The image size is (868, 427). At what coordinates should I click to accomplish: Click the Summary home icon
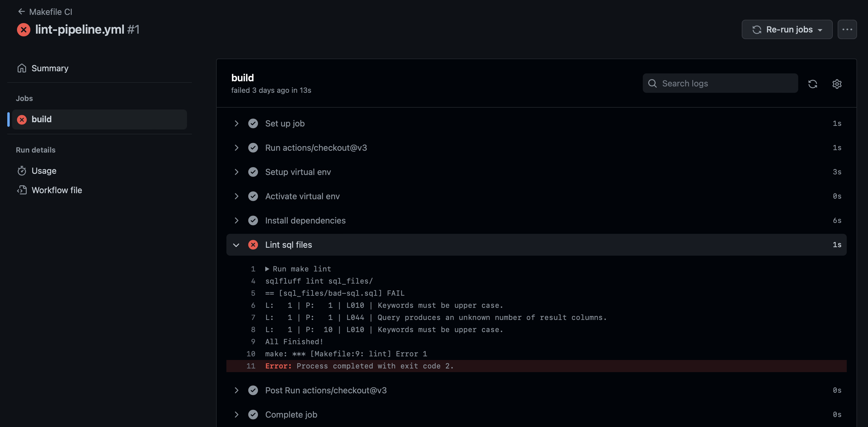click(x=22, y=68)
